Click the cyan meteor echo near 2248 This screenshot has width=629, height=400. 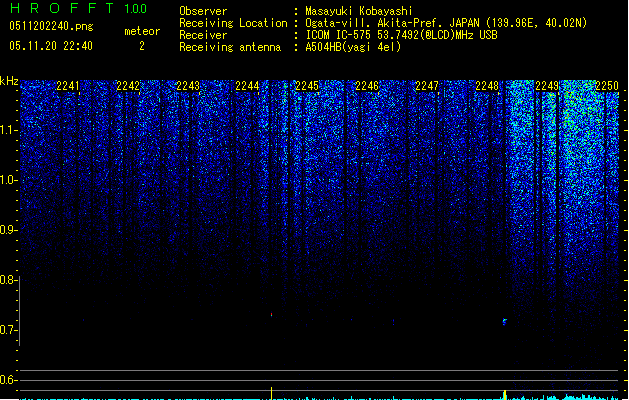coord(505,321)
